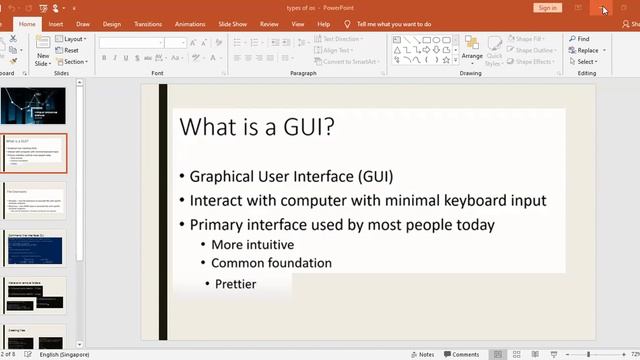
Task: Open Text Direction dropdown
Action: pos(339,39)
